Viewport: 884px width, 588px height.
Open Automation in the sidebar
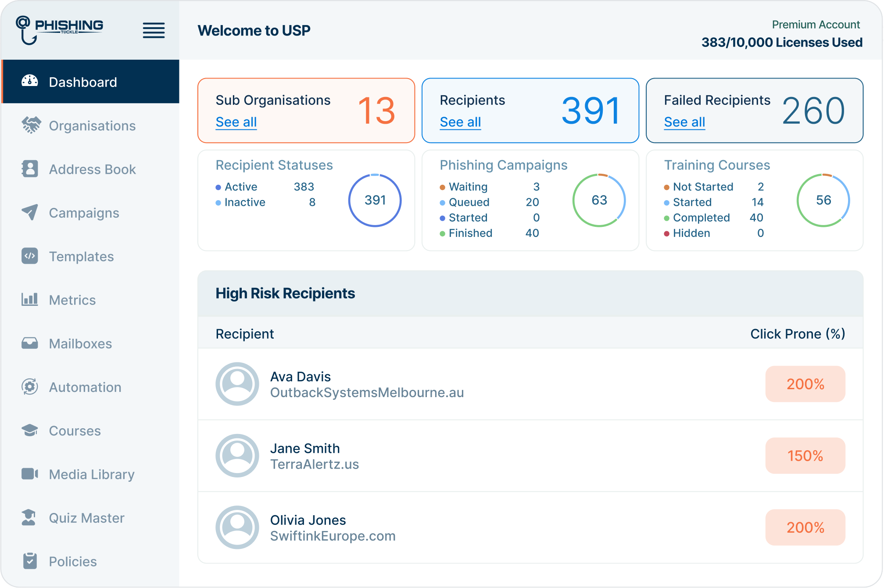coord(90,387)
